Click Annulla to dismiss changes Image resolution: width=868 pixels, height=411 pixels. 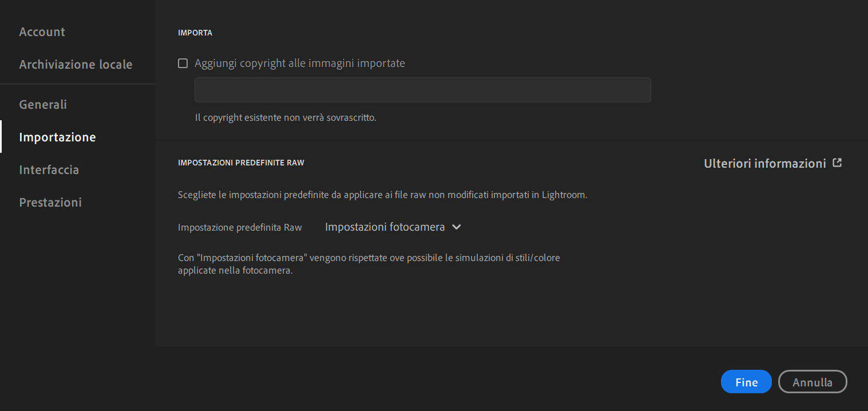(x=812, y=381)
